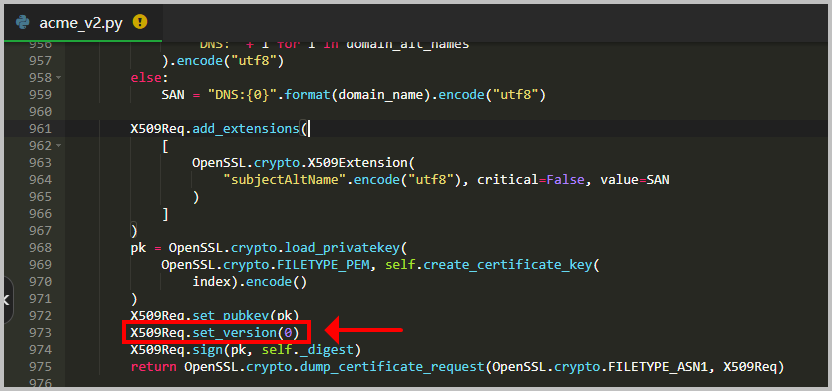Click the else: keyword on line 958
This screenshot has height=391, width=832.
(149, 77)
